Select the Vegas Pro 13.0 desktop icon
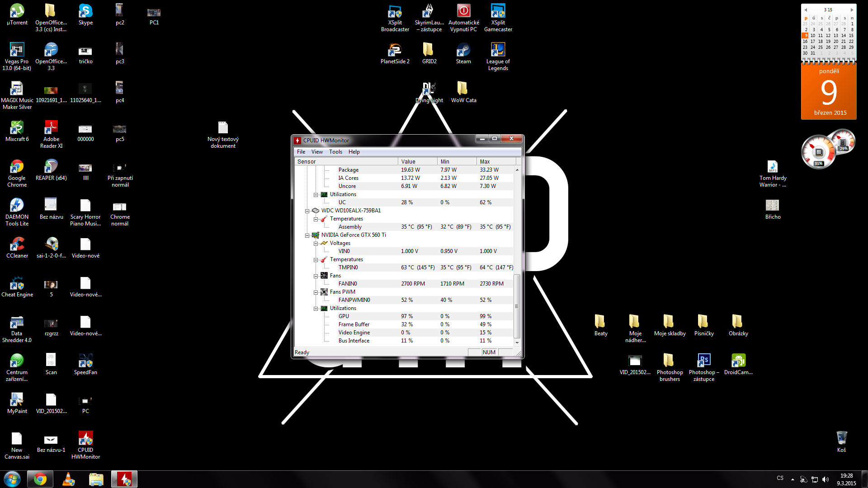Image resolution: width=868 pixels, height=488 pixels. 17,56
